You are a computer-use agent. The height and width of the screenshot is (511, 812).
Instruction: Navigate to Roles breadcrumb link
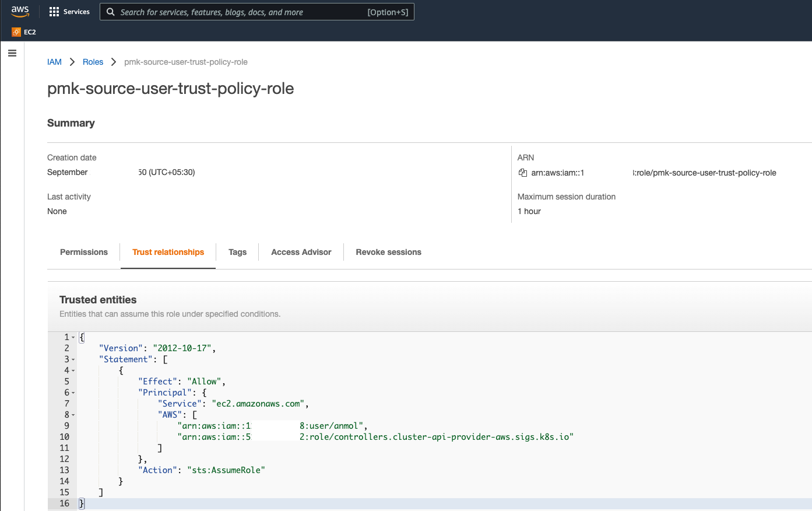(x=93, y=62)
